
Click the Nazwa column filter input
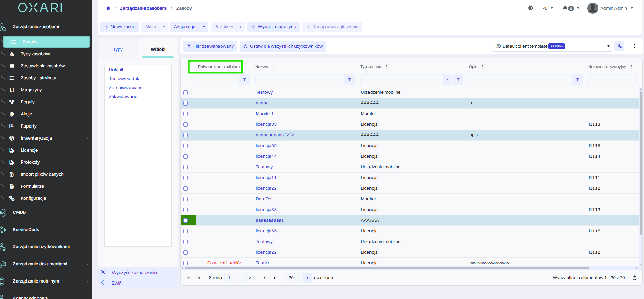pos(299,79)
